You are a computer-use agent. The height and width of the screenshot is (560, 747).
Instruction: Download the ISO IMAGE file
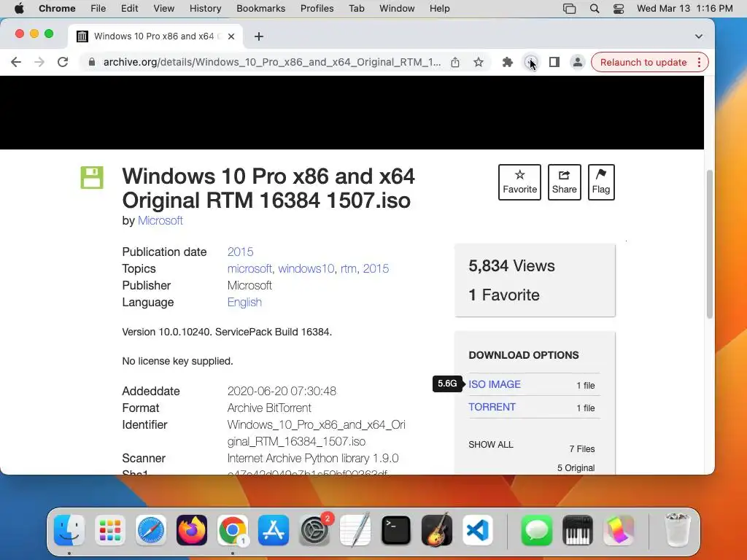click(x=495, y=384)
